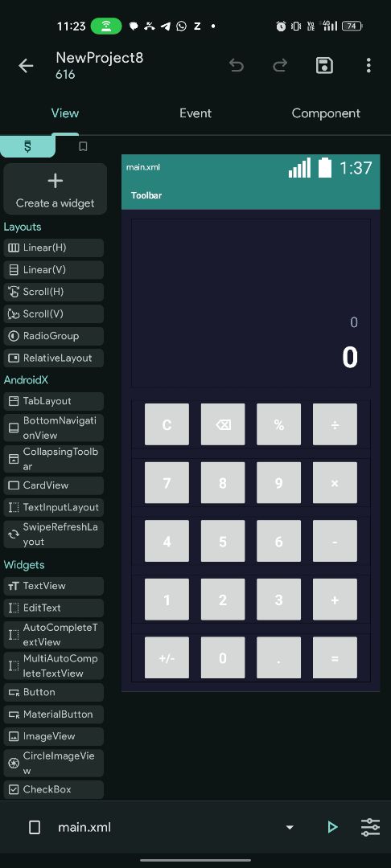Select the Linear(H) layout item
The width and height of the screenshot is (391, 868).
coord(54,248)
